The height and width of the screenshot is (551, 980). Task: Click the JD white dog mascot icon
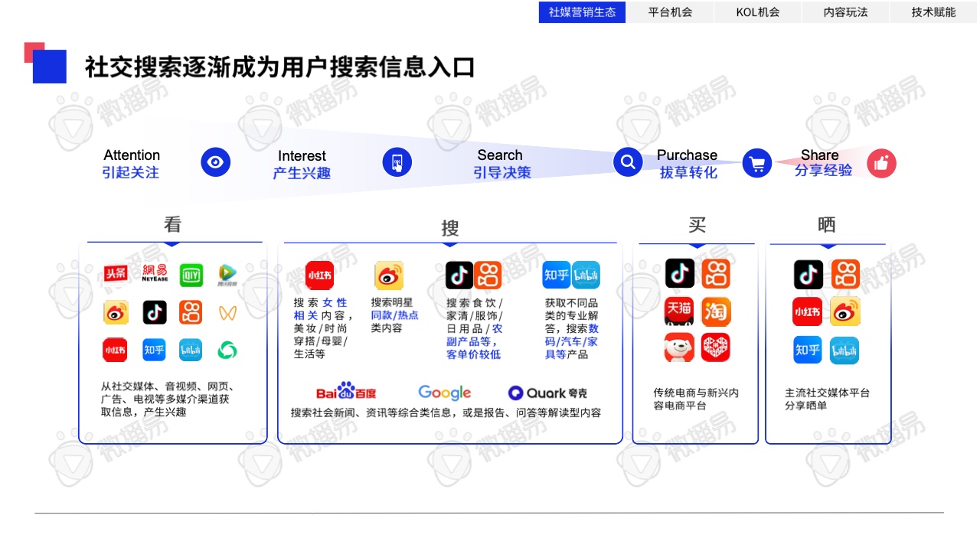tap(680, 347)
